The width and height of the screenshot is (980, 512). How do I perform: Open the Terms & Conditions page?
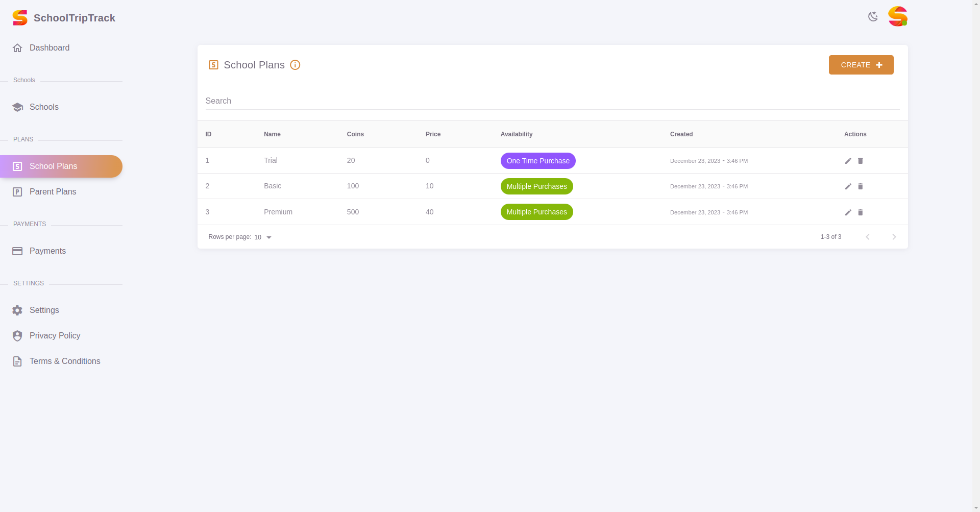(x=65, y=361)
